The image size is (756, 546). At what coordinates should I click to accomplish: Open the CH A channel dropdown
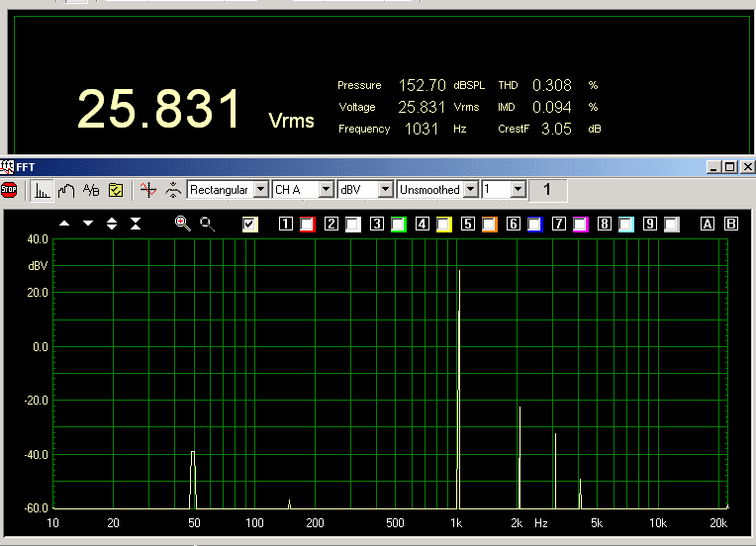click(327, 189)
